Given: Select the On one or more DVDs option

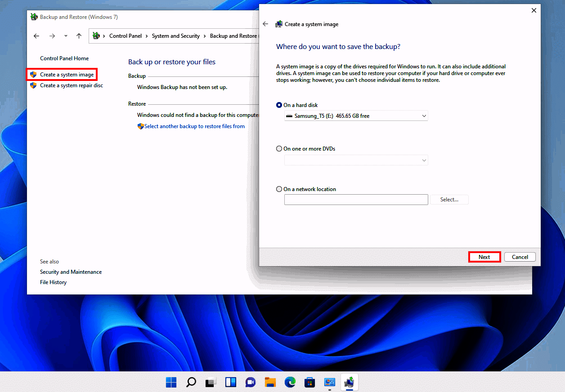Looking at the screenshot, I should pos(279,148).
